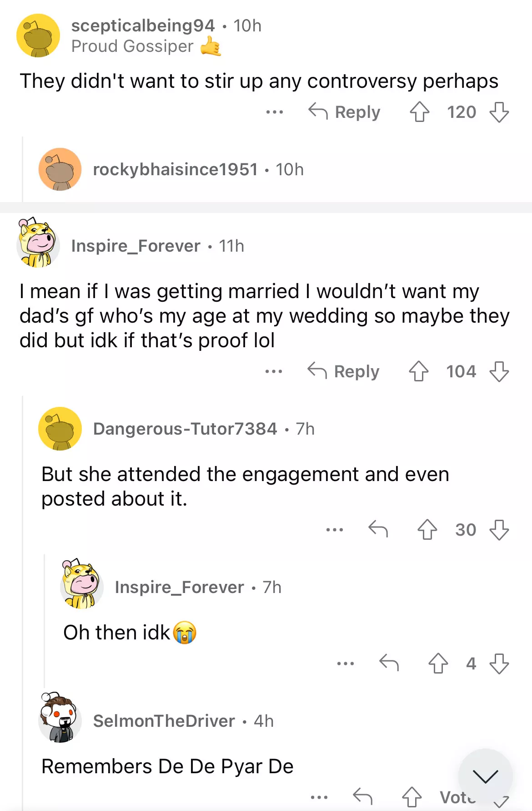Downvote Inspire_Forever's comment with 104 votes

point(499,371)
